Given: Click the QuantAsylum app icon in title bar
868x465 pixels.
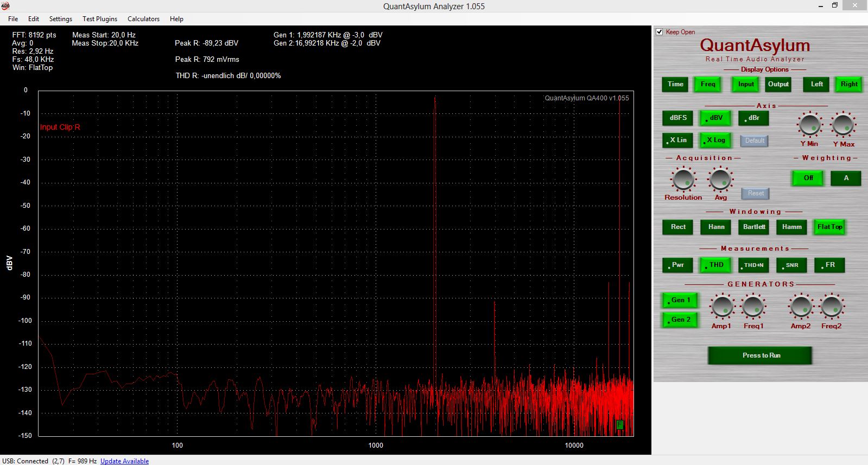Looking at the screenshot, I should tap(5, 6).
